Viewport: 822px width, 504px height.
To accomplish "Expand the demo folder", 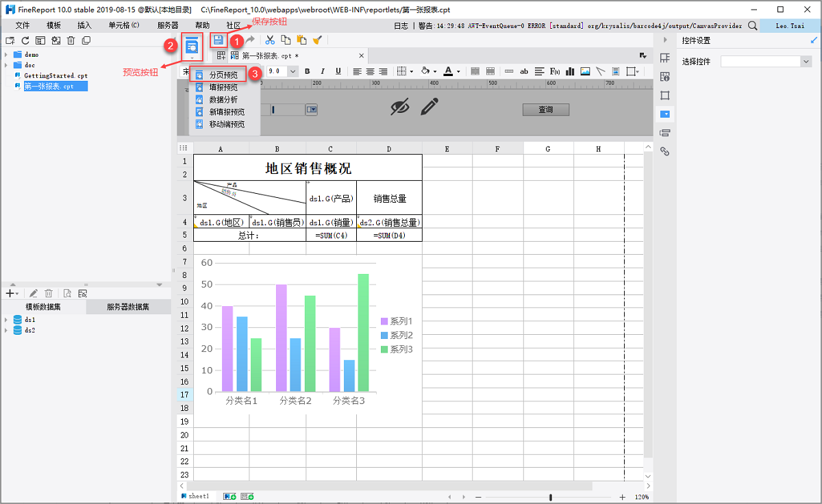I will click(6, 54).
